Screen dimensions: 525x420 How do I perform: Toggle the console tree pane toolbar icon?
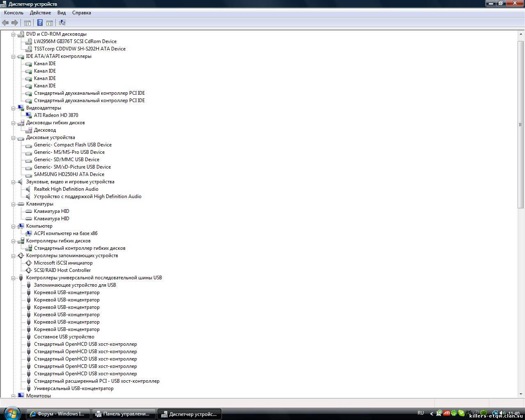27,23
